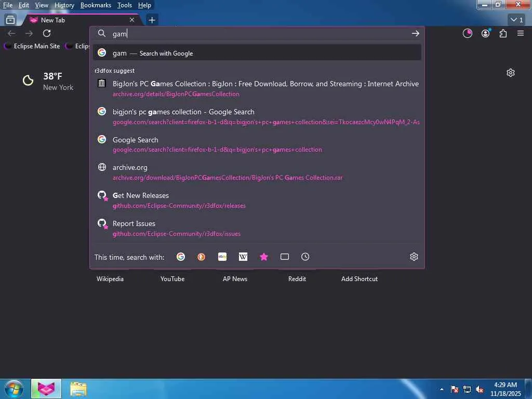The width and height of the screenshot is (532, 399).
Task: Open the Extensions puzzle icon
Action: [503, 33]
